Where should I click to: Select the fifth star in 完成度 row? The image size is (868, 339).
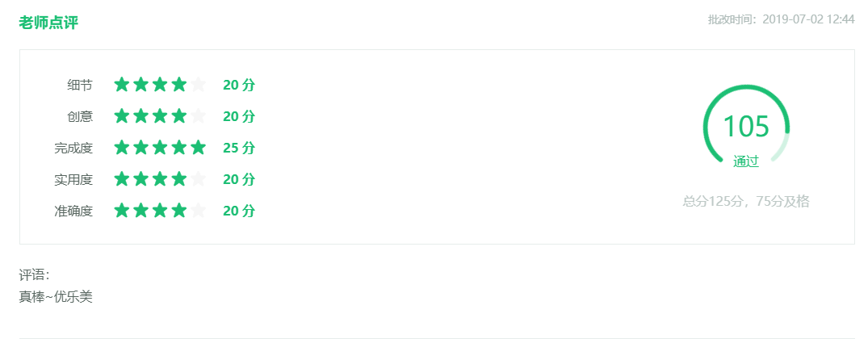pos(198,149)
